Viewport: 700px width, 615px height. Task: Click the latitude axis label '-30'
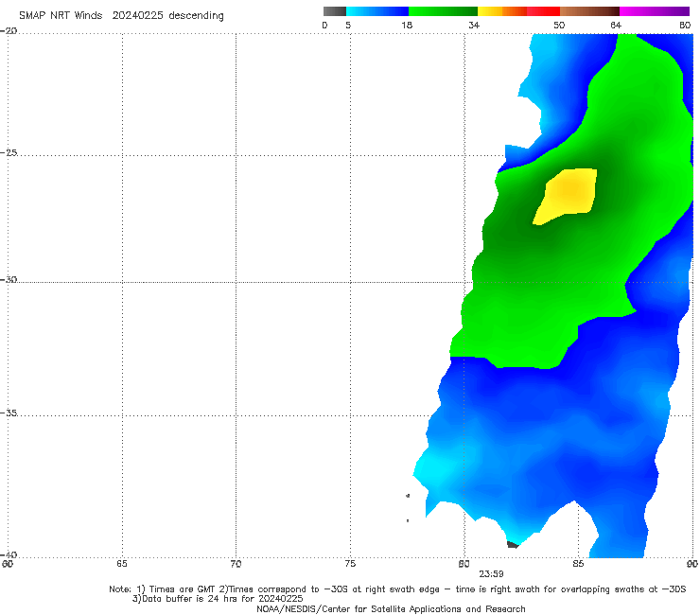coord(9,279)
